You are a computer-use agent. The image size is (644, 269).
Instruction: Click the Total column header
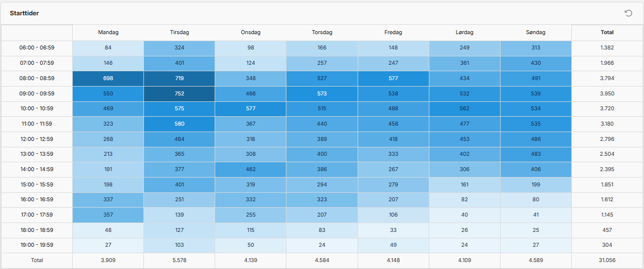pos(607,33)
